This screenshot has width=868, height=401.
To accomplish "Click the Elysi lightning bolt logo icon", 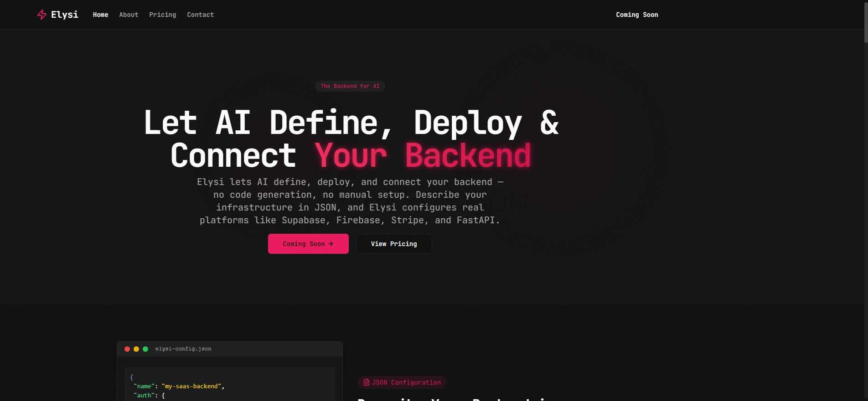I will tap(41, 15).
